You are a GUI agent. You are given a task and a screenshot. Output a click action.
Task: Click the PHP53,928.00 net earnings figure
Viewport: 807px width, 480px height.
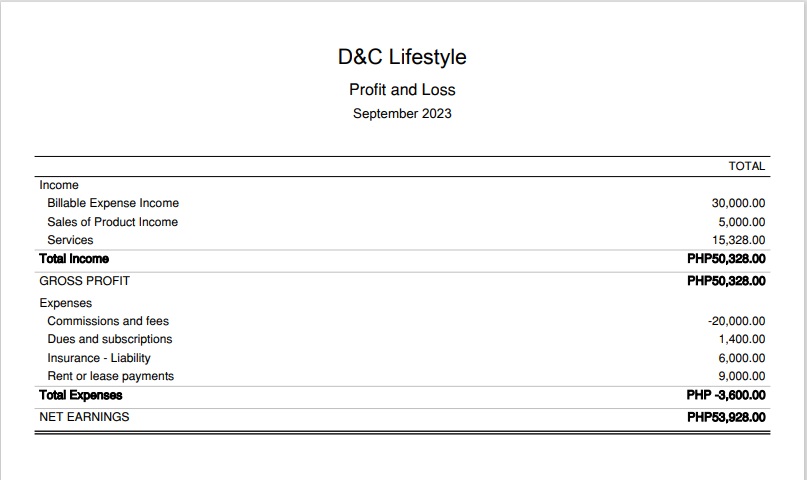(726, 417)
